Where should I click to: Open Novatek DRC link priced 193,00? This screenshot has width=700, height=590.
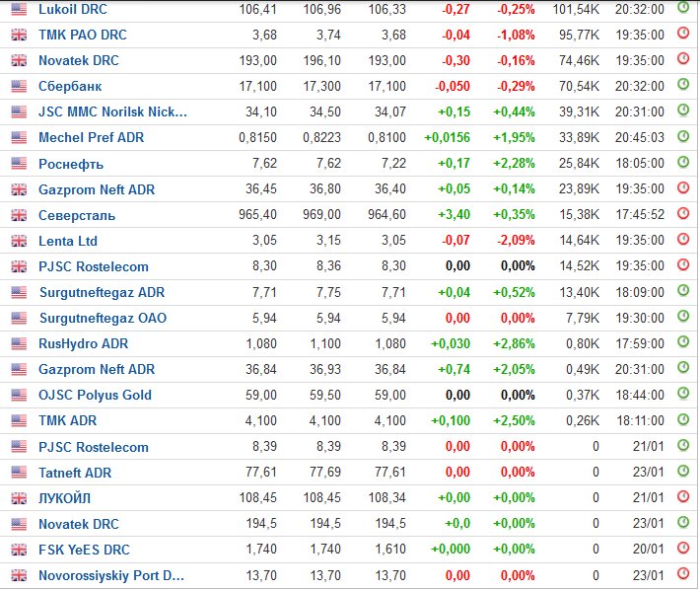click(x=79, y=60)
